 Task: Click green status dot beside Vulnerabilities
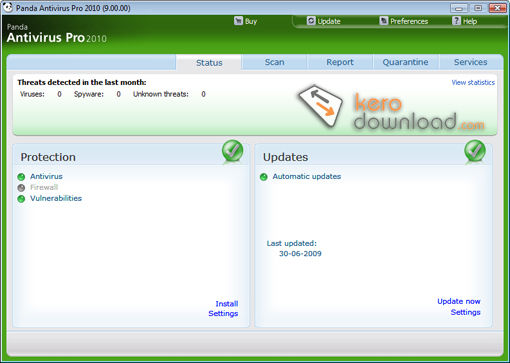pos(21,199)
